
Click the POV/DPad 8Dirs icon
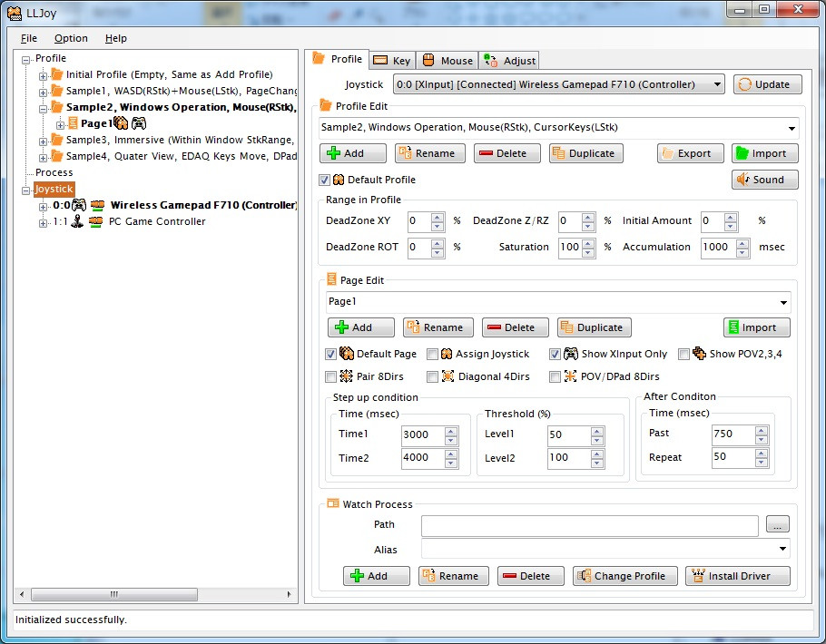(x=570, y=376)
